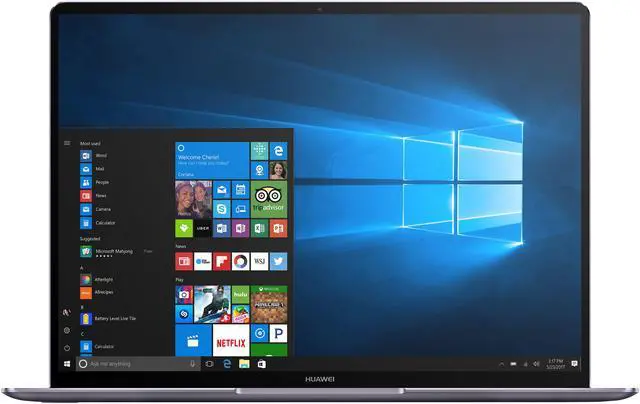Open the Skype tile
The width and height of the screenshot is (640, 404).
(220, 209)
